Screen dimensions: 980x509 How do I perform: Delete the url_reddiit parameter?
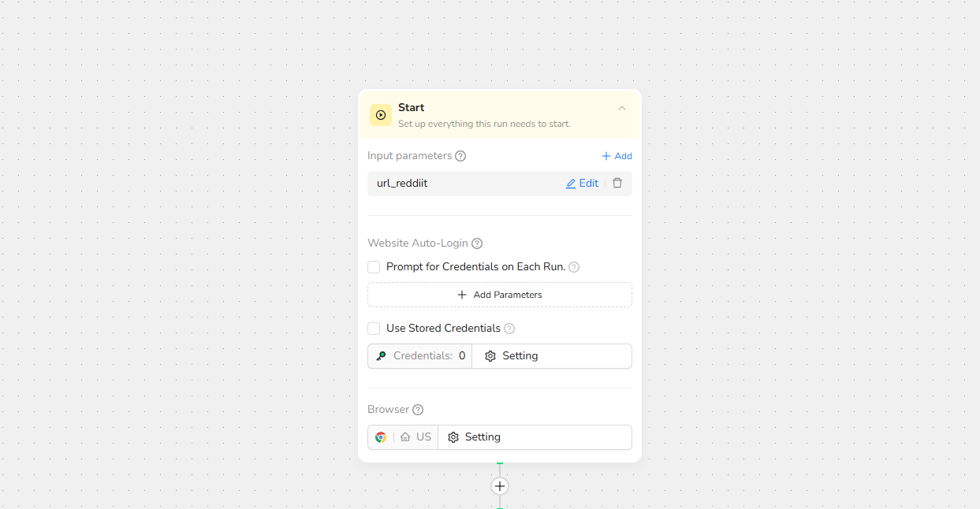point(617,184)
